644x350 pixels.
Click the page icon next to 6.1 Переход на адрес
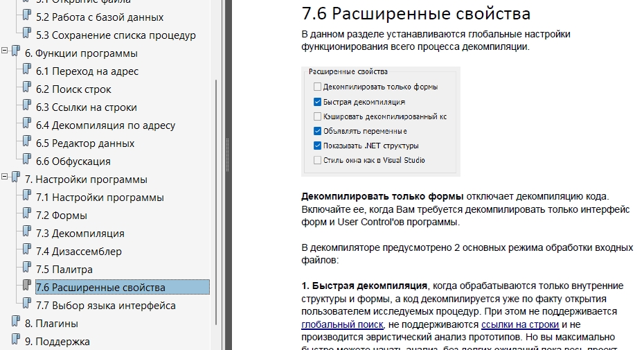pyautogui.click(x=27, y=69)
